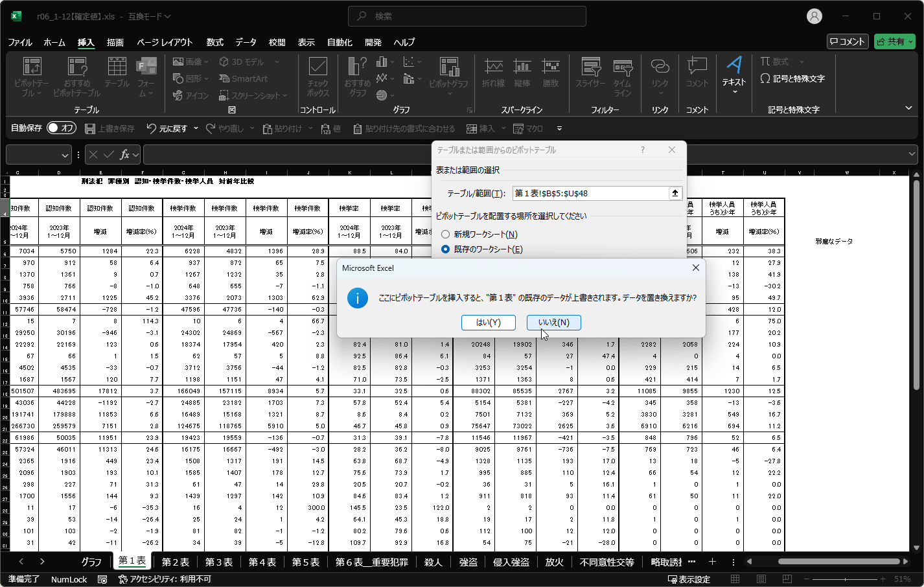Click いいえ in the overwrite dialog
Image resolution: width=924 pixels, height=587 pixels.
coord(554,322)
